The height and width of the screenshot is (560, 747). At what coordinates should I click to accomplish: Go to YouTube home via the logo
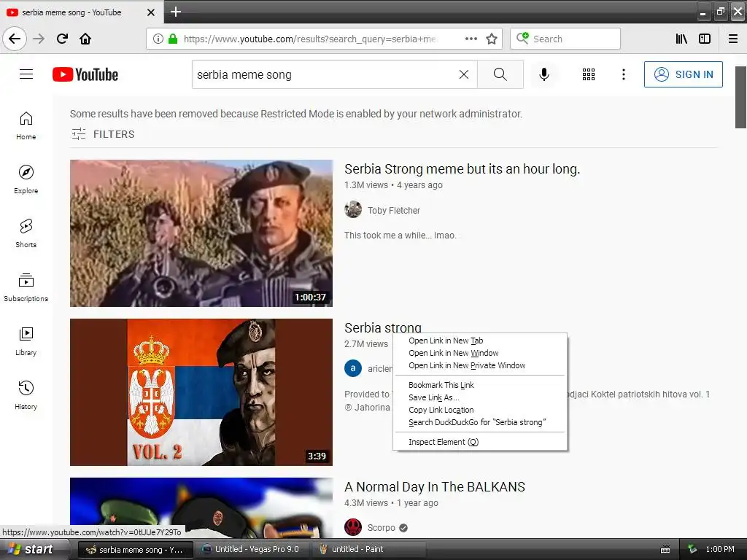click(85, 74)
